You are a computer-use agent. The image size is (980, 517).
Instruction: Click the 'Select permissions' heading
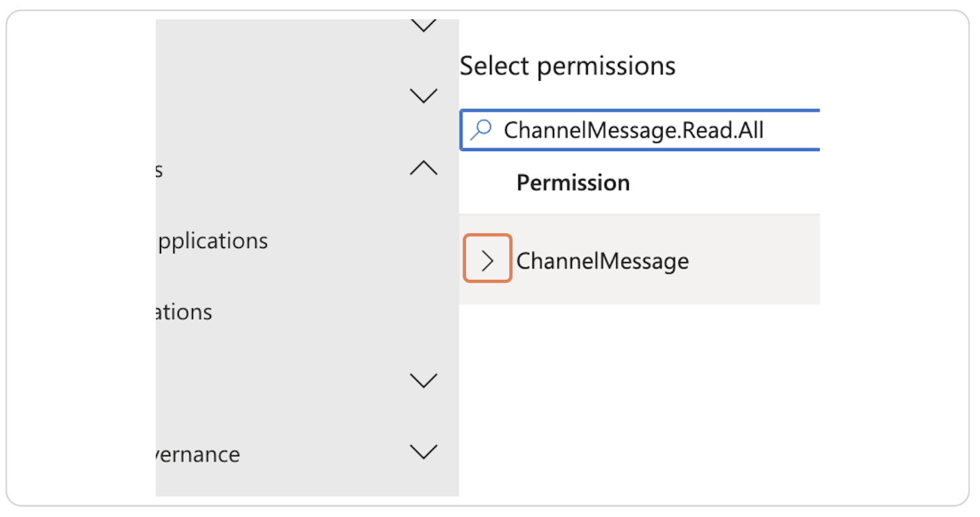pyautogui.click(x=567, y=66)
